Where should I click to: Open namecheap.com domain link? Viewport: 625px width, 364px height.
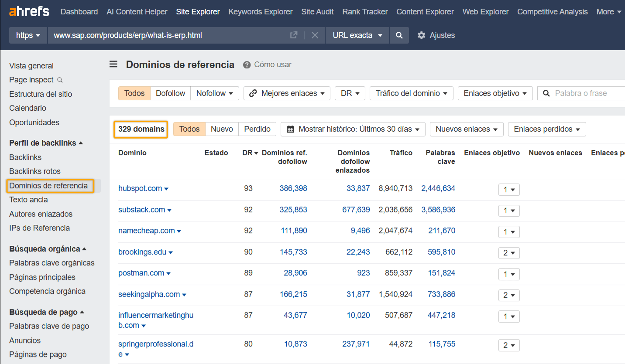[x=147, y=231]
